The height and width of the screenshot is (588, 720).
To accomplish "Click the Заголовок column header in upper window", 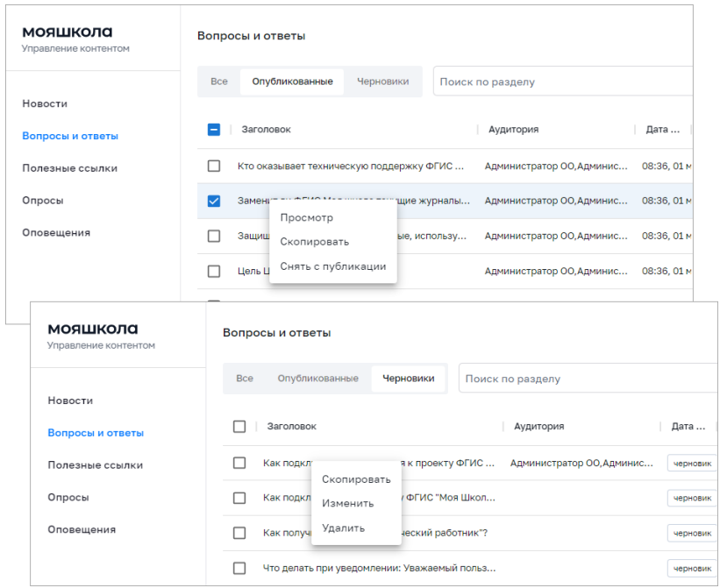I will pos(267,130).
